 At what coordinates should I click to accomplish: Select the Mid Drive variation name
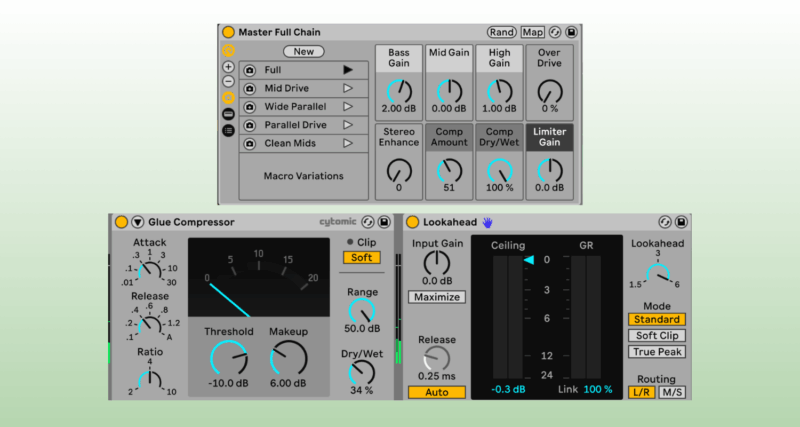(287, 88)
